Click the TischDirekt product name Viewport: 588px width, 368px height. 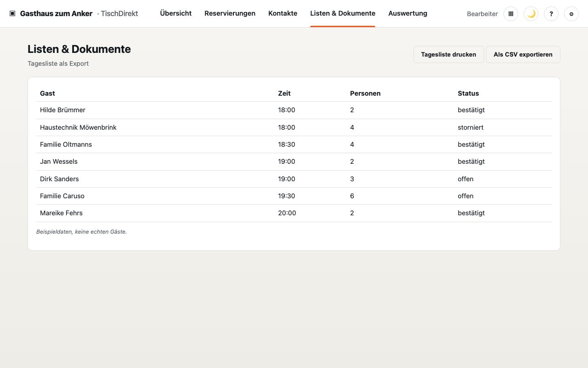click(119, 14)
